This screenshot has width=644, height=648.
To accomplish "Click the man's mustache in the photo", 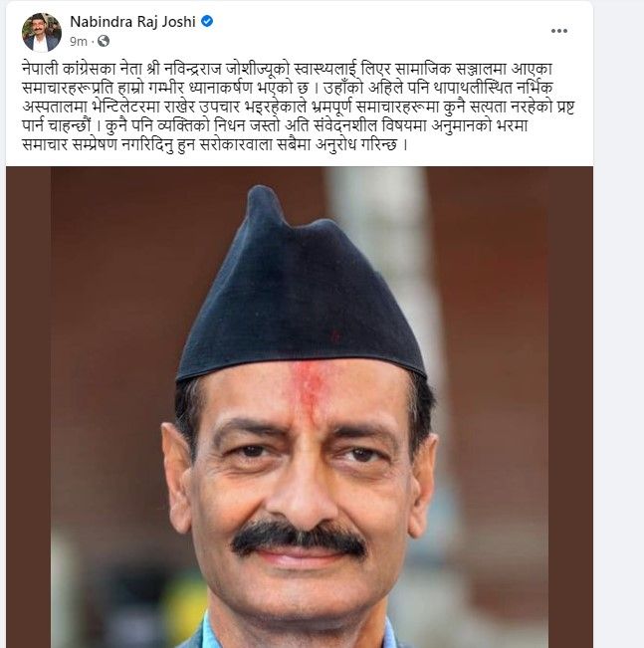I will [299, 538].
